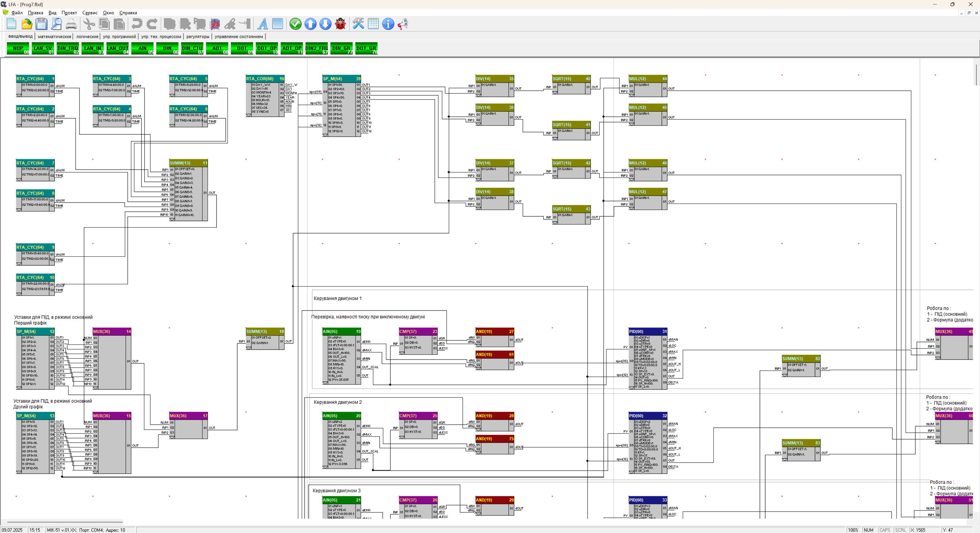Click the blue upload arrow icon
The width and height of the screenshot is (980, 533).
tap(310, 24)
